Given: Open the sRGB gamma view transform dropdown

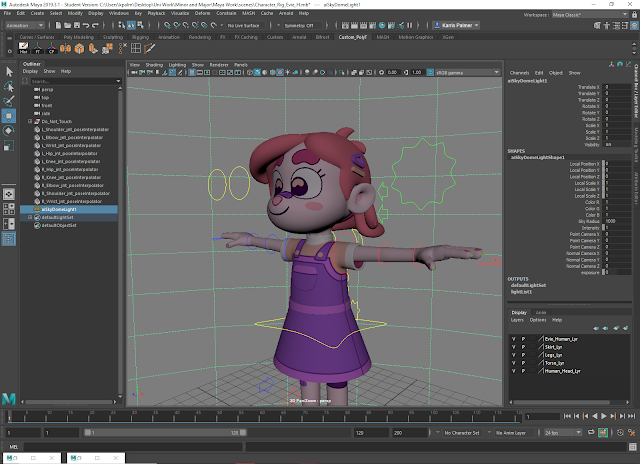Looking at the screenshot, I should click(468, 73).
